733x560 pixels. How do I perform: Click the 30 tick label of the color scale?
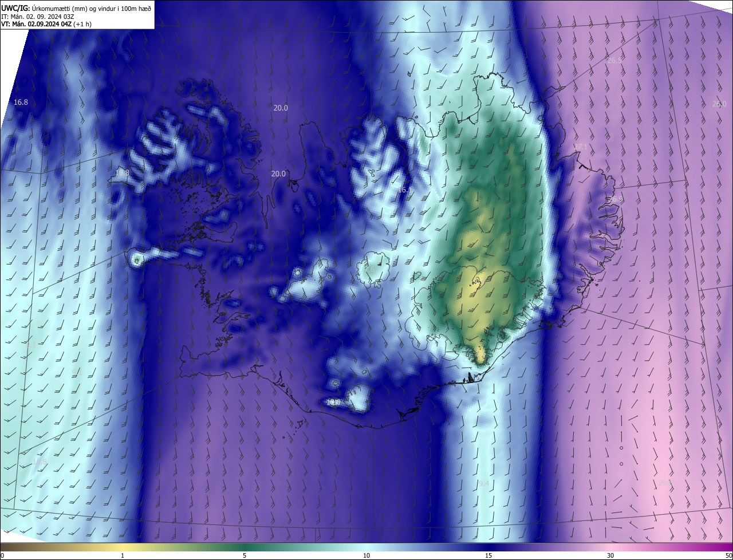[610, 555]
